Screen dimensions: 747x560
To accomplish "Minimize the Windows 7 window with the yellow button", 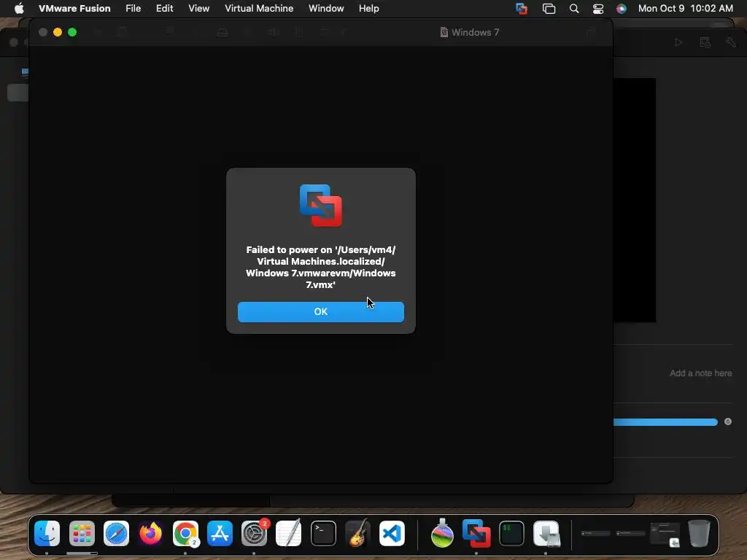I will click(x=58, y=32).
